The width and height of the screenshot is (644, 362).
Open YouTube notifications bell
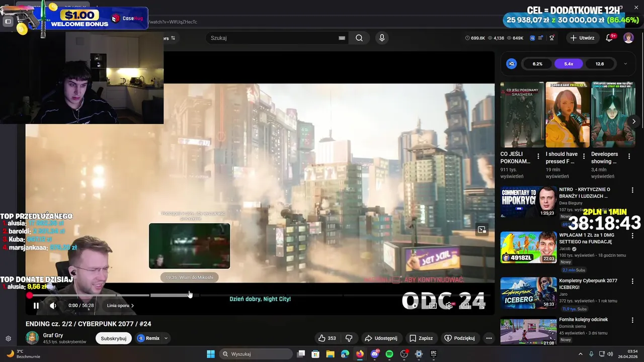609,38
